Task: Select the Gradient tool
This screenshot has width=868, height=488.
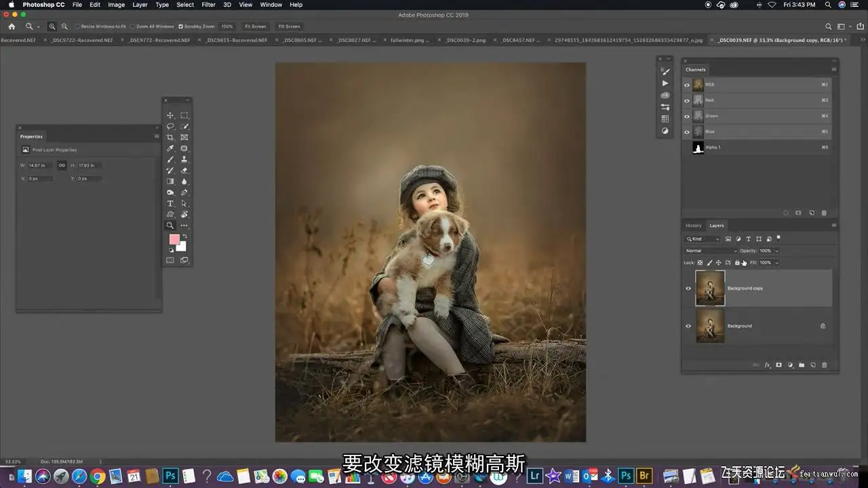Action: (170, 182)
